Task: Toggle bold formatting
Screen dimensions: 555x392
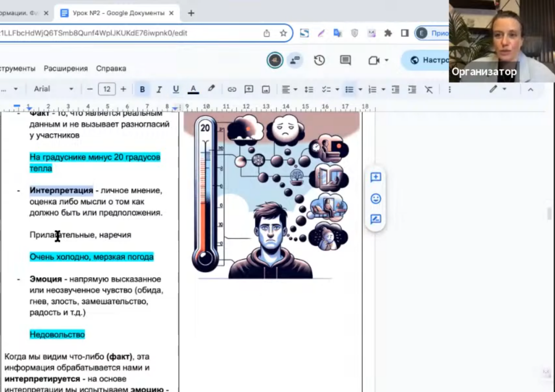Action: [142, 89]
